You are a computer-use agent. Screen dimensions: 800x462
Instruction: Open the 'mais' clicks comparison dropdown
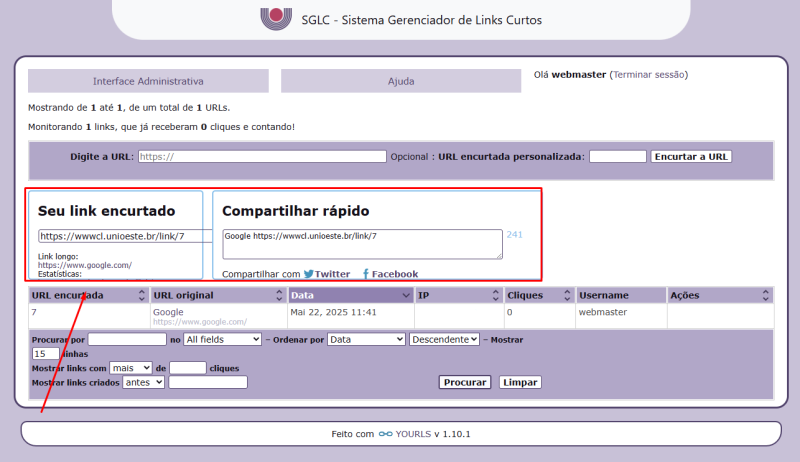pos(130,368)
